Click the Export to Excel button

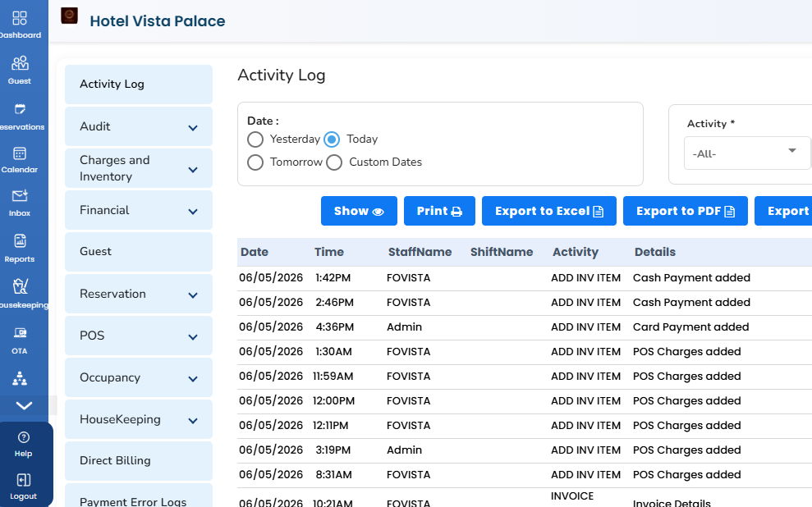tap(549, 211)
